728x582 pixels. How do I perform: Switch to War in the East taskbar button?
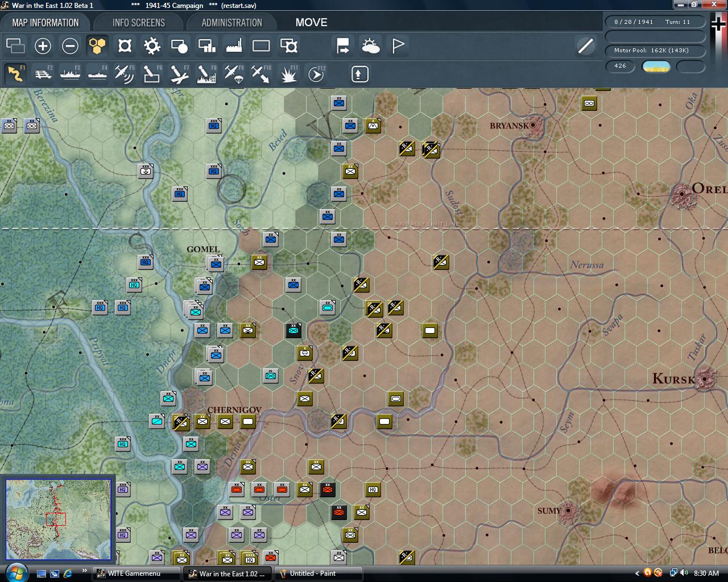[x=228, y=573]
